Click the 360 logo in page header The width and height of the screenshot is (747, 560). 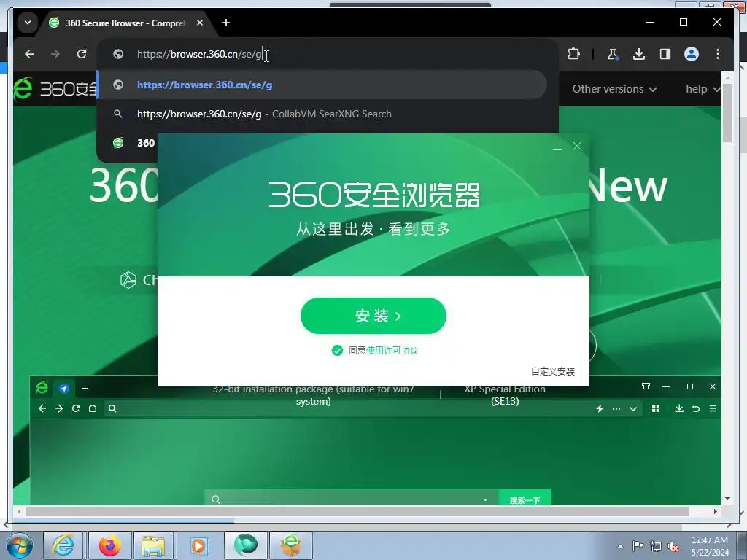click(x=55, y=88)
